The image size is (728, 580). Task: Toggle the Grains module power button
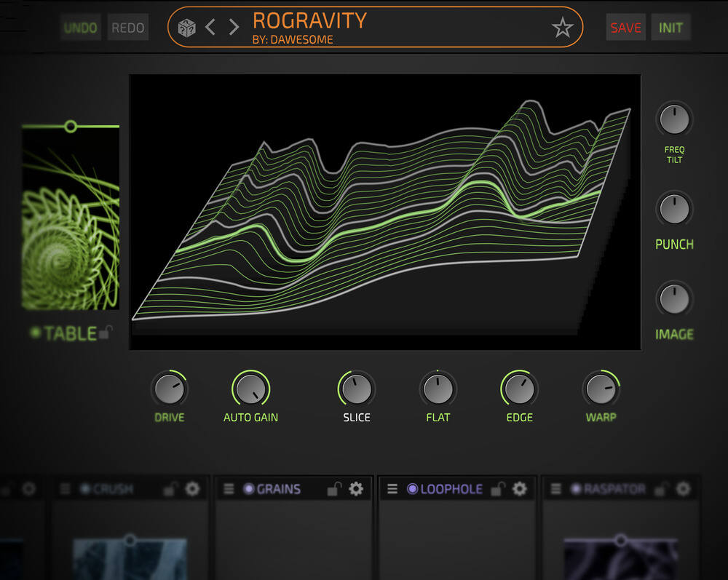[248, 489]
